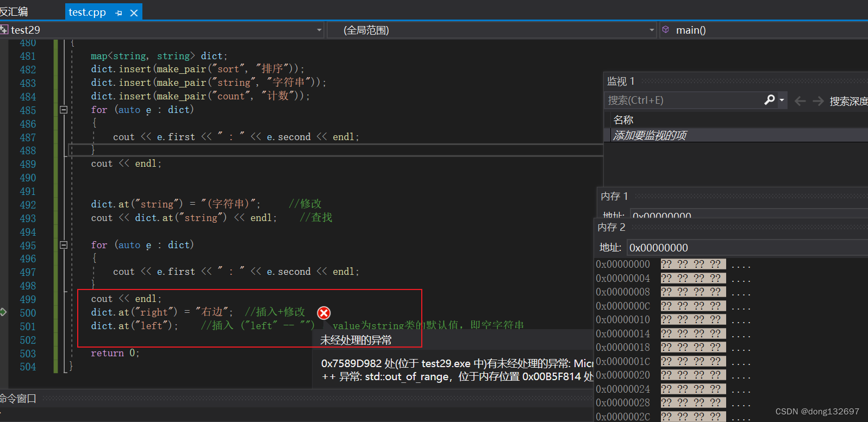868x422 pixels.
Task: Click the current statement arrow at line 500
Action: (3, 312)
